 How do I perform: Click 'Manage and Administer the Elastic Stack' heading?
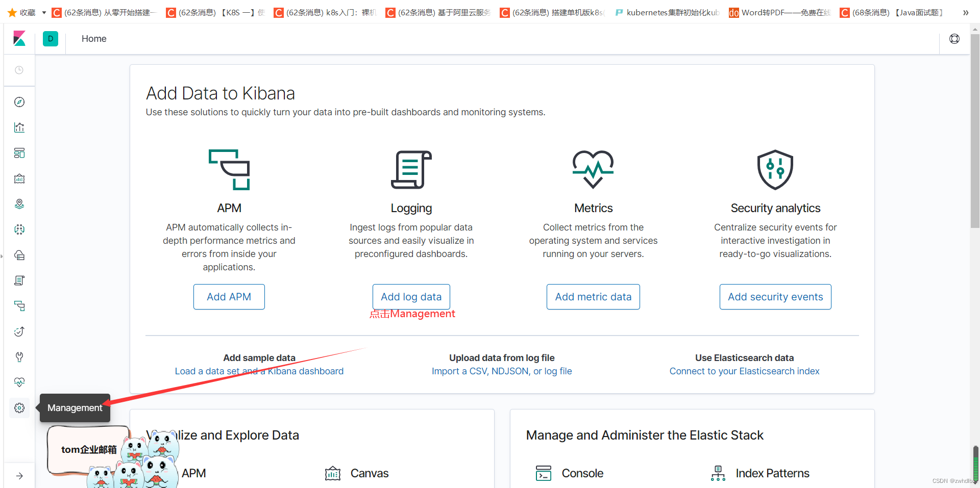pyautogui.click(x=645, y=435)
